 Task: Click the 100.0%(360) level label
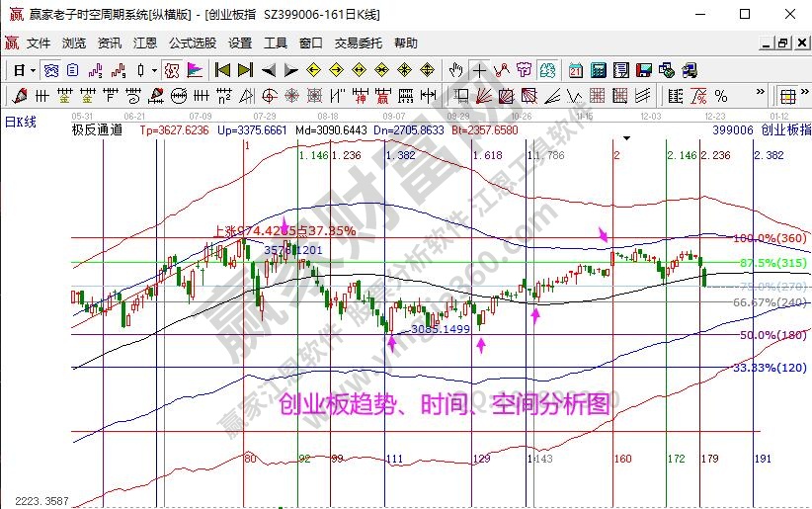(771, 238)
